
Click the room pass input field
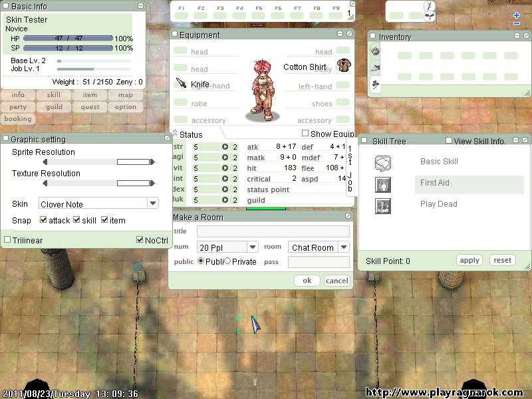(319, 261)
